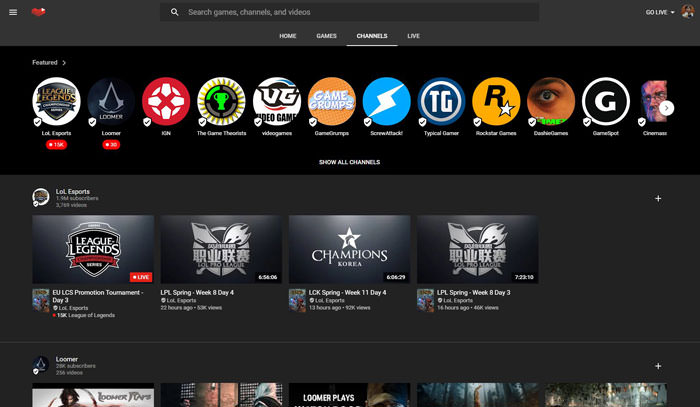Open the ScrewAttack! channel icon
This screenshot has width=700, height=407.
click(x=386, y=101)
